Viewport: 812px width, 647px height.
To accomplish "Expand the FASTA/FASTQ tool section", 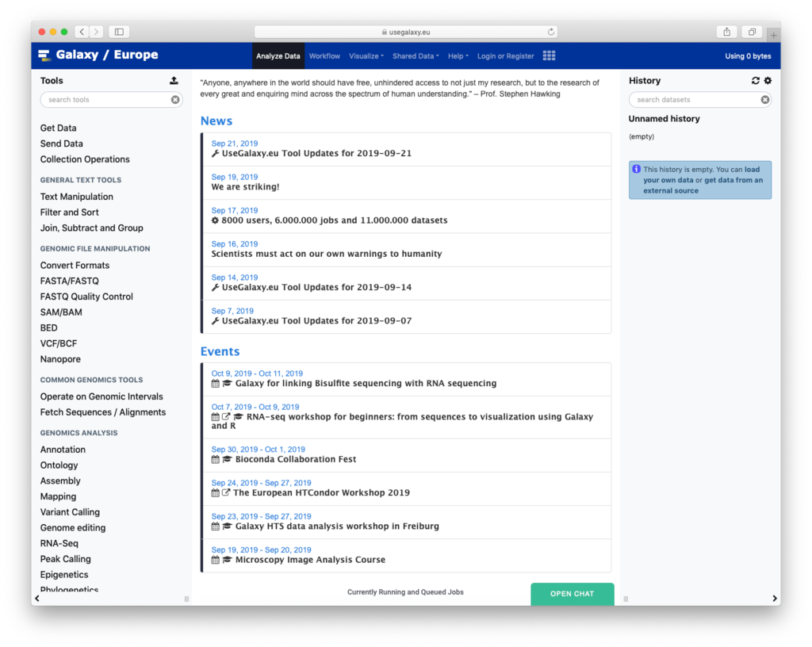I will 70,281.
